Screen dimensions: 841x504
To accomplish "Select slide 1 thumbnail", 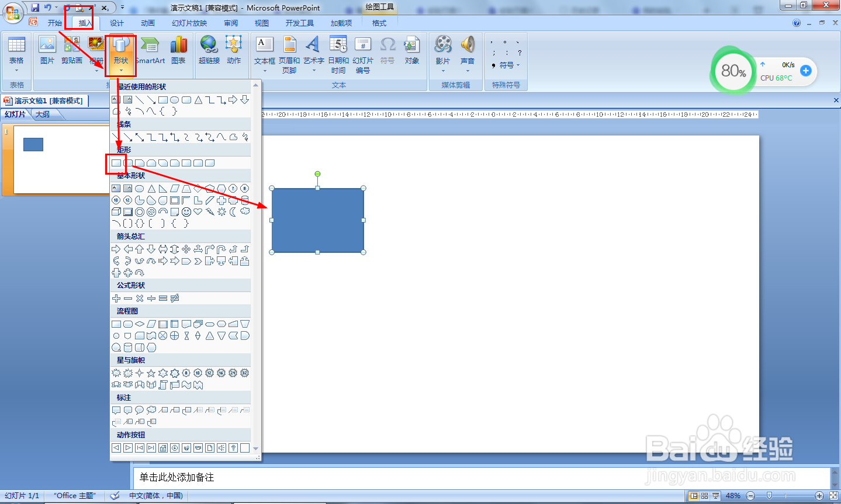I will pyautogui.click(x=61, y=159).
